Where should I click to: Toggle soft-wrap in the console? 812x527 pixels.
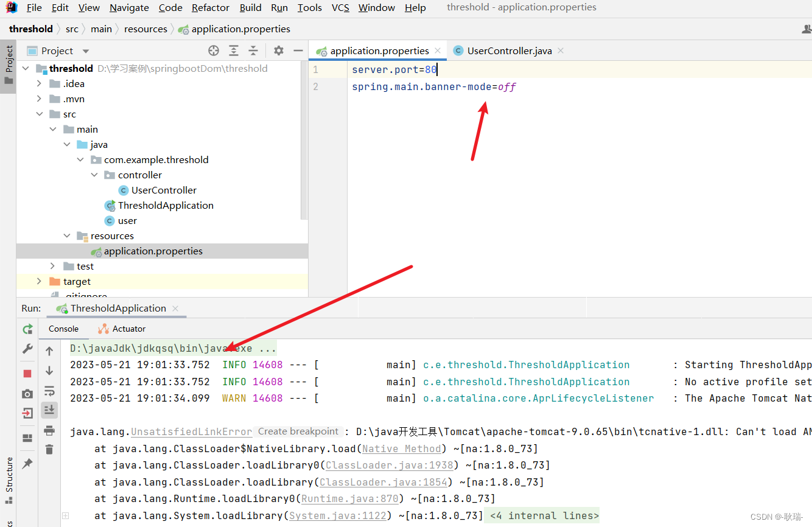pyautogui.click(x=49, y=391)
